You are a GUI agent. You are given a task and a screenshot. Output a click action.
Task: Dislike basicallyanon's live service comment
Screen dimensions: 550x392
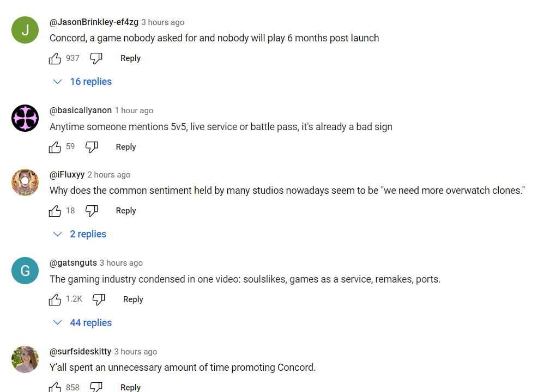point(92,147)
